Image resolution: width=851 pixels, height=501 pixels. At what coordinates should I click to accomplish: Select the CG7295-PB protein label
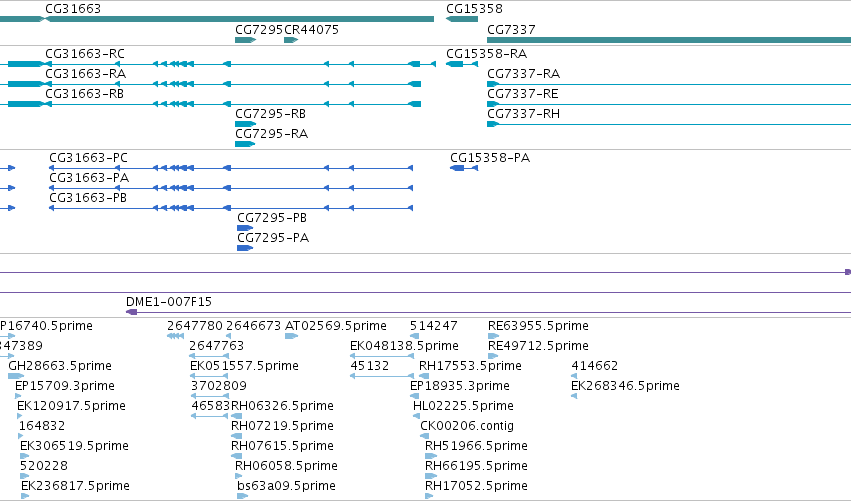272,218
